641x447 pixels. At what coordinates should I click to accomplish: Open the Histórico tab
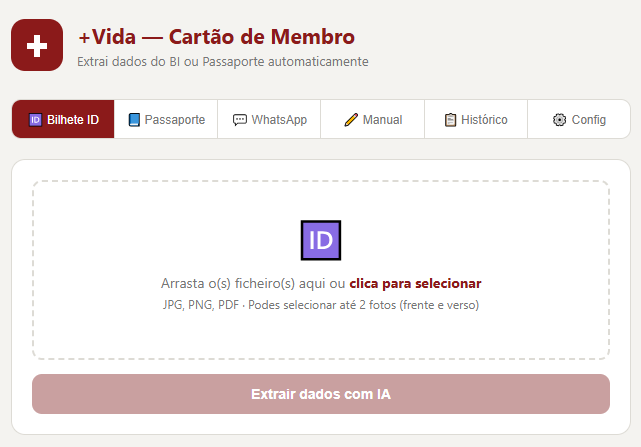tap(476, 119)
